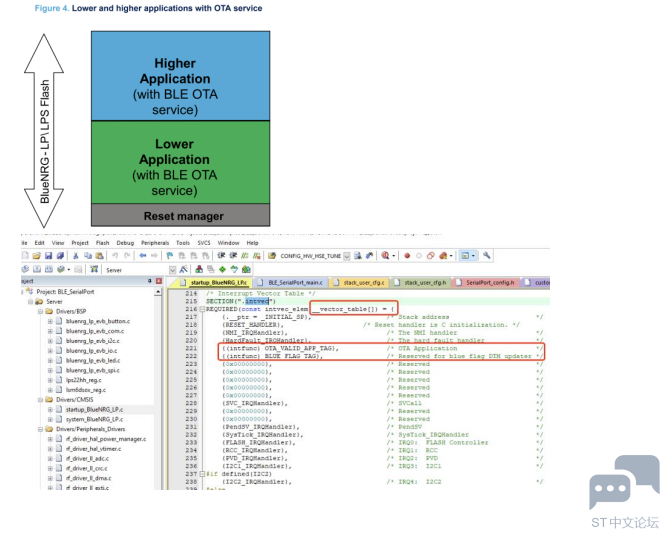The image size is (668, 538).
Task: Collapse the Drivers/Peripherals_Drivers folder
Action: pos(40,429)
